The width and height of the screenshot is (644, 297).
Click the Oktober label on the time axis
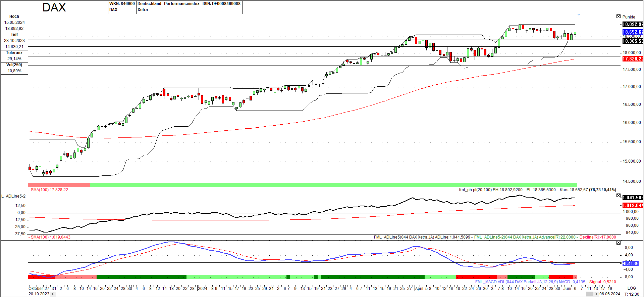36,288
